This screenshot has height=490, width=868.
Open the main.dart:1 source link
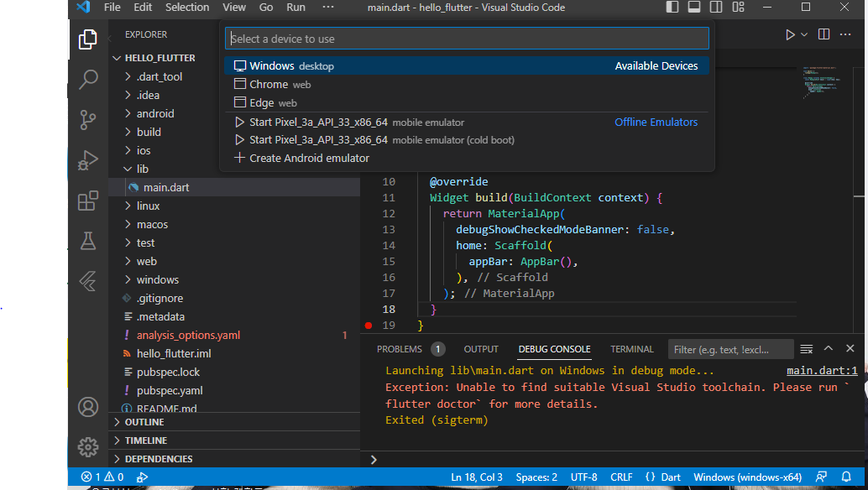click(822, 371)
